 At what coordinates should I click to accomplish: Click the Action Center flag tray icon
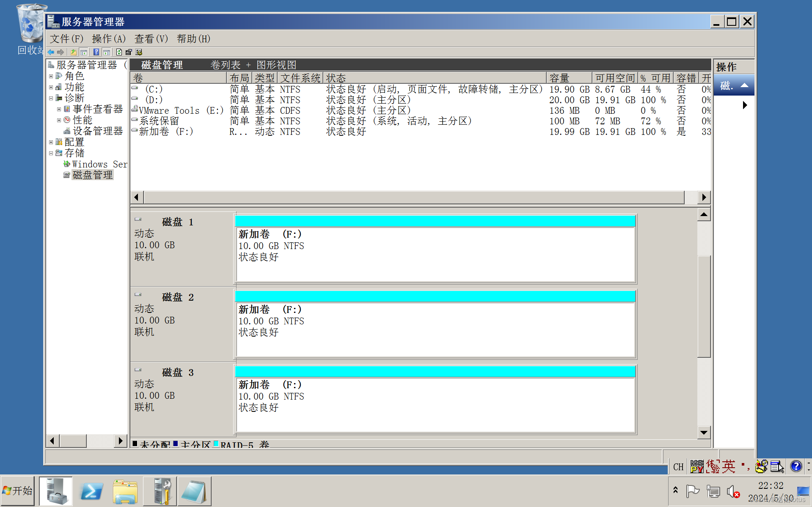point(692,491)
